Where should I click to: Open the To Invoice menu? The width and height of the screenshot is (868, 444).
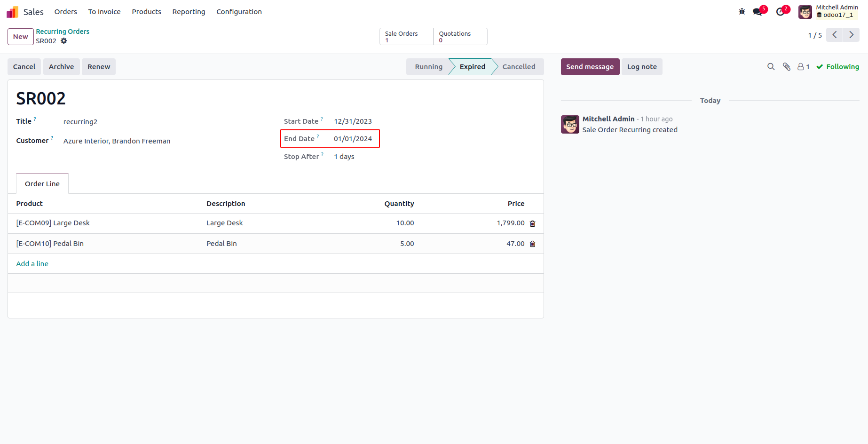click(x=104, y=12)
